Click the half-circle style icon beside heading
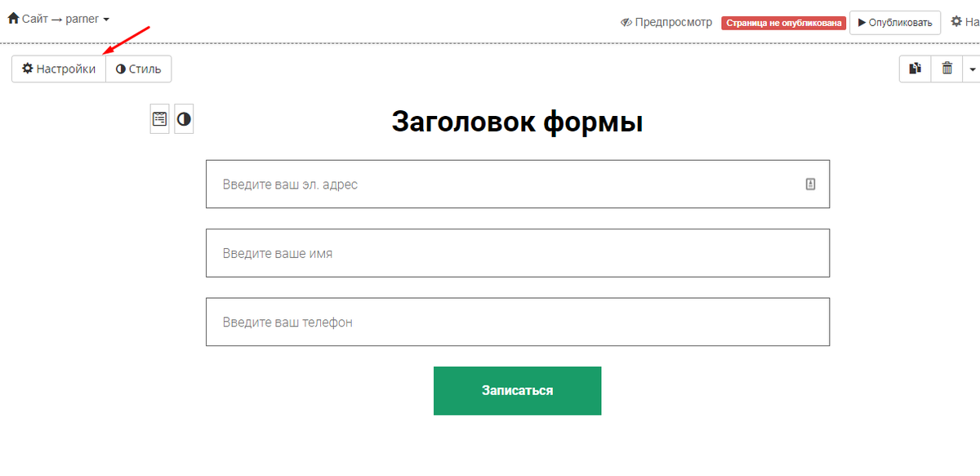The width and height of the screenshot is (980, 476). 184,118
